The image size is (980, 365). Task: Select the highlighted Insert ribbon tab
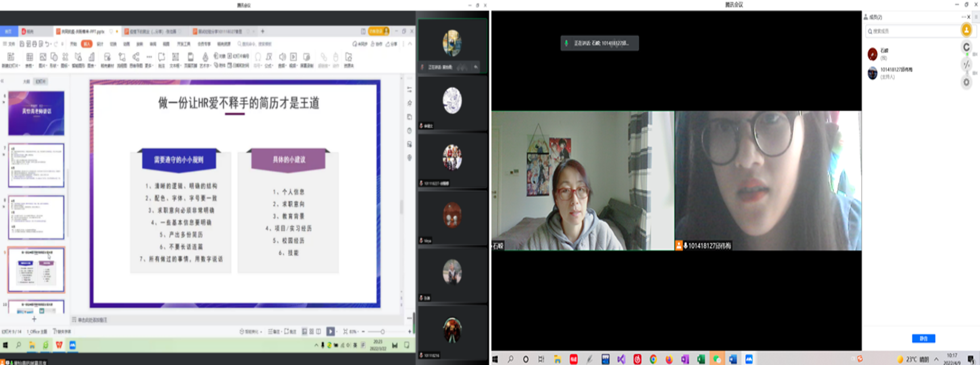[x=86, y=44]
